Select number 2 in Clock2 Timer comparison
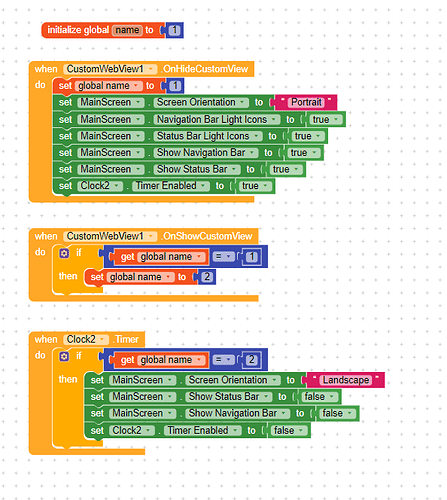The height and width of the screenshot is (500, 447). tap(252, 360)
